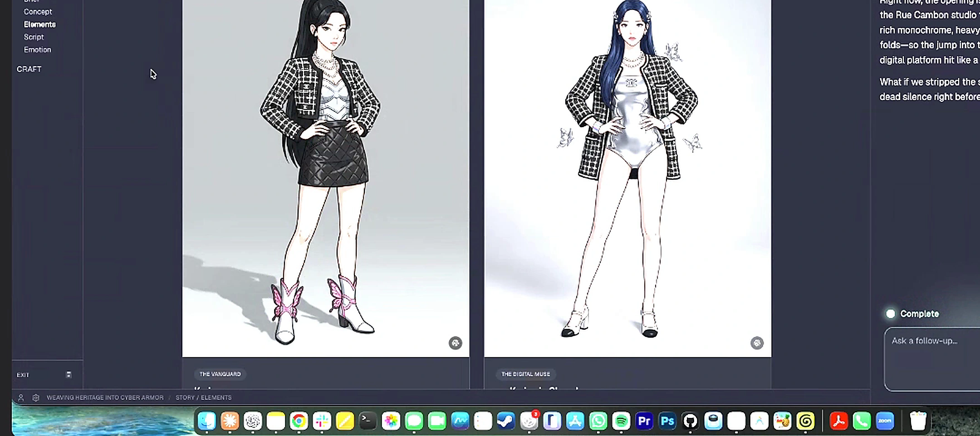Open ChatGPT from the dock
This screenshot has width=980, height=436.
(253, 421)
